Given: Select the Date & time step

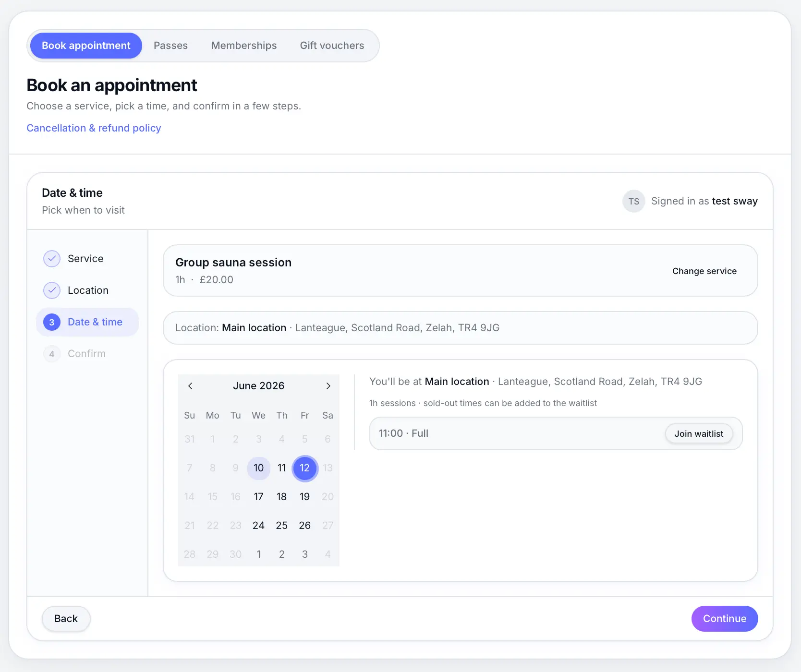Looking at the screenshot, I should coord(87,322).
